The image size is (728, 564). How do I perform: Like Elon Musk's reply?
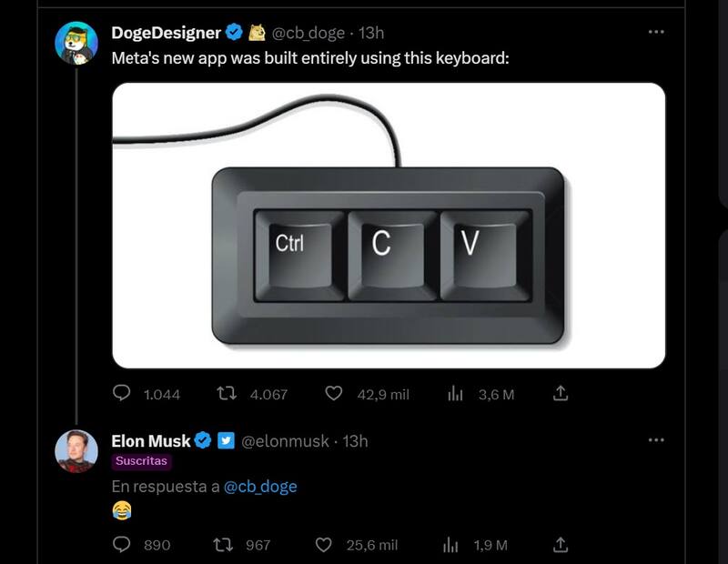pyautogui.click(x=323, y=544)
